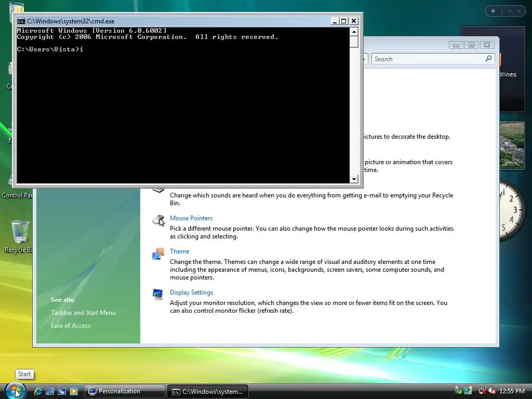The height and width of the screenshot is (399, 532).
Task: Maximize the cmd.exe window
Action: pyautogui.click(x=344, y=21)
